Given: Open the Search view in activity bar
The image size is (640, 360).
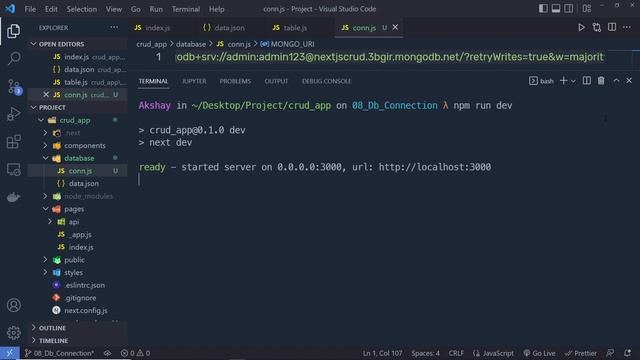Looking at the screenshot, I should pos(13,58).
